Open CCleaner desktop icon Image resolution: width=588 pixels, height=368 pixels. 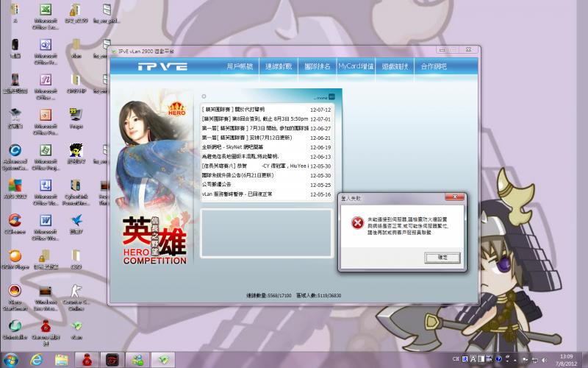click(x=15, y=224)
